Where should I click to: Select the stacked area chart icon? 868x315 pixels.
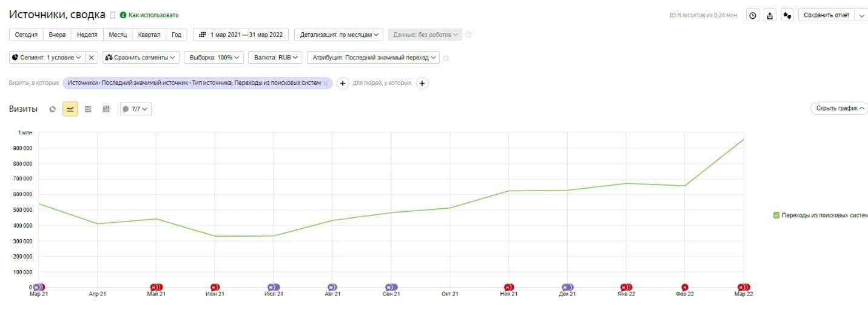point(88,109)
